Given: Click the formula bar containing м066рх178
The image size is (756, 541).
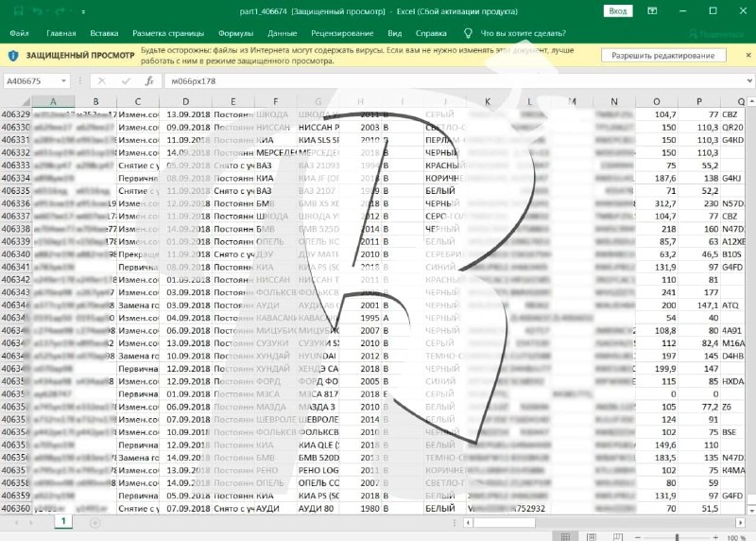Looking at the screenshot, I should pos(454,81).
